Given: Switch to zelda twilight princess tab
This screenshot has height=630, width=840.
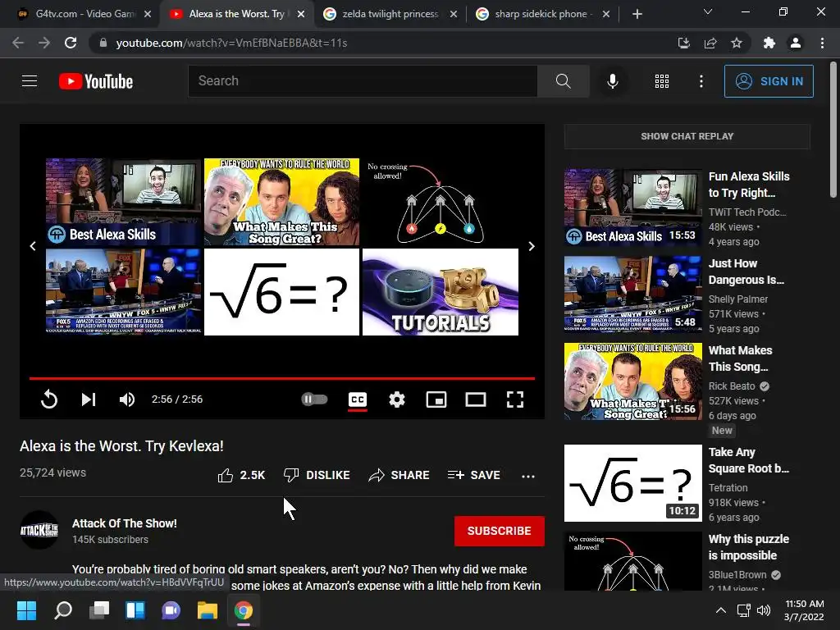Looking at the screenshot, I should point(390,14).
